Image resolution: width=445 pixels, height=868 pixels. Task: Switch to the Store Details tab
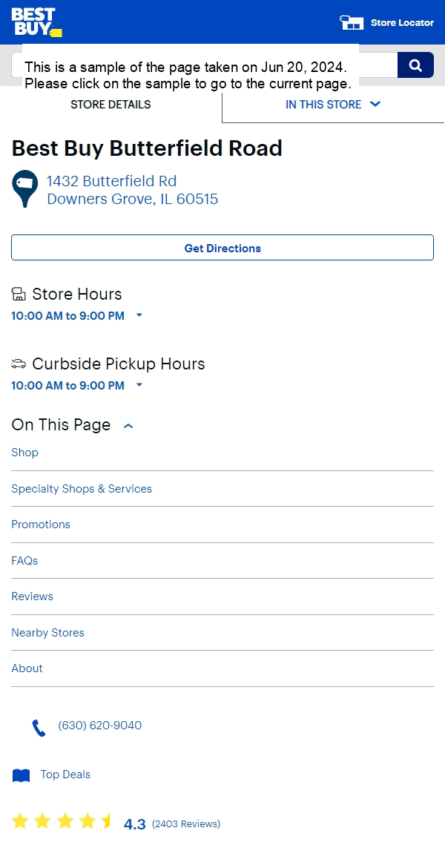click(111, 105)
